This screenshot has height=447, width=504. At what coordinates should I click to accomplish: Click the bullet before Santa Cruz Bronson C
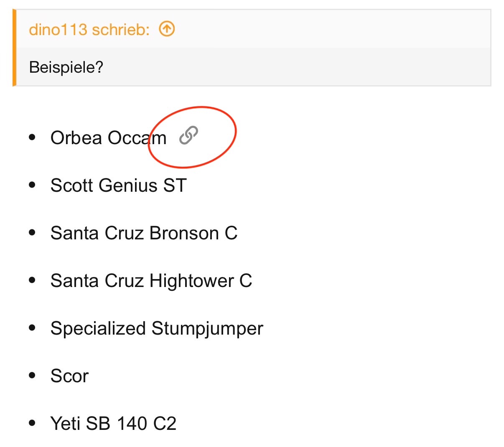32,233
